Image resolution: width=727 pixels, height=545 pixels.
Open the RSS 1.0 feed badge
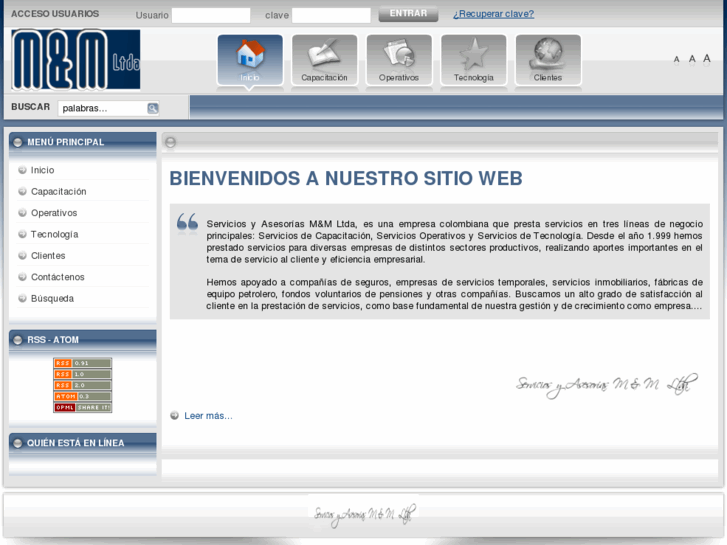coord(83,374)
